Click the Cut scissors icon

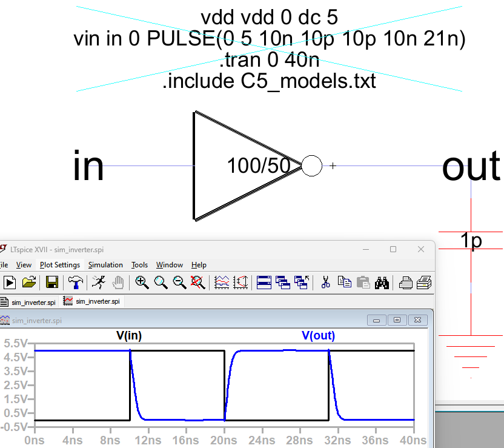(x=325, y=282)
